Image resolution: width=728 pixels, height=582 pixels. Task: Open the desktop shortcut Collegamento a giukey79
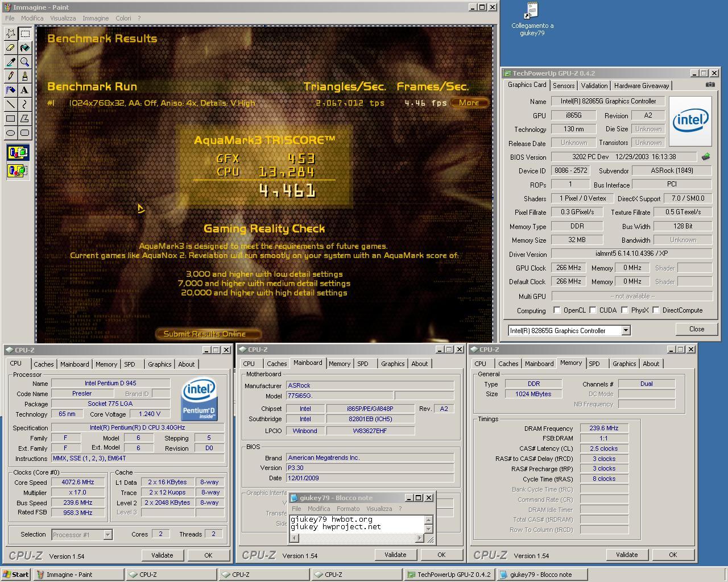532,19
